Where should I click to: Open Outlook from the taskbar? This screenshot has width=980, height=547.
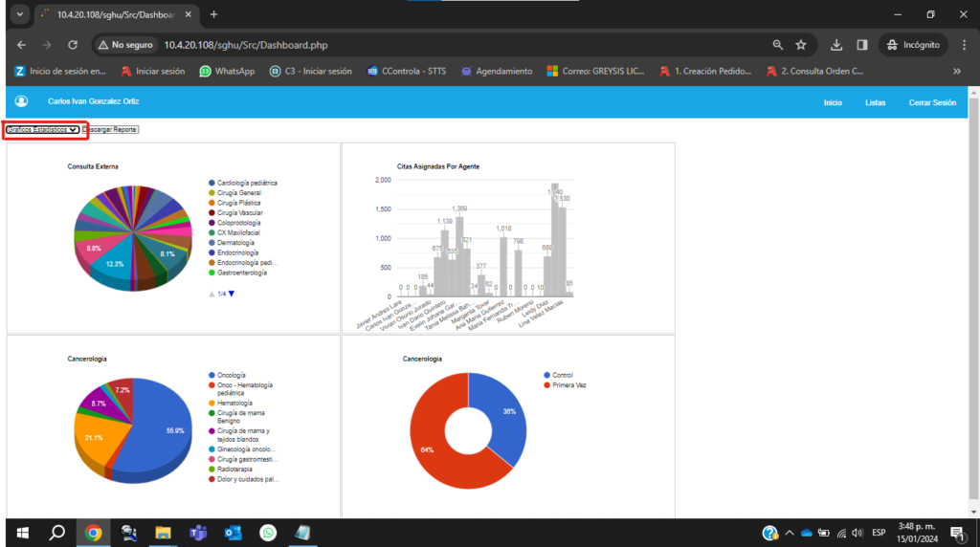233,533
